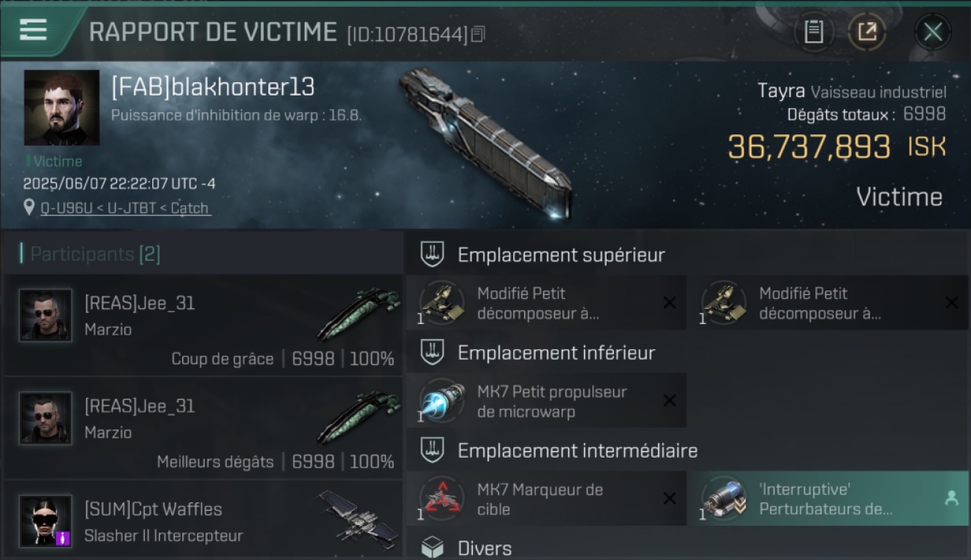
Task: Share the kill report externally
Action: tap(867, 31)
